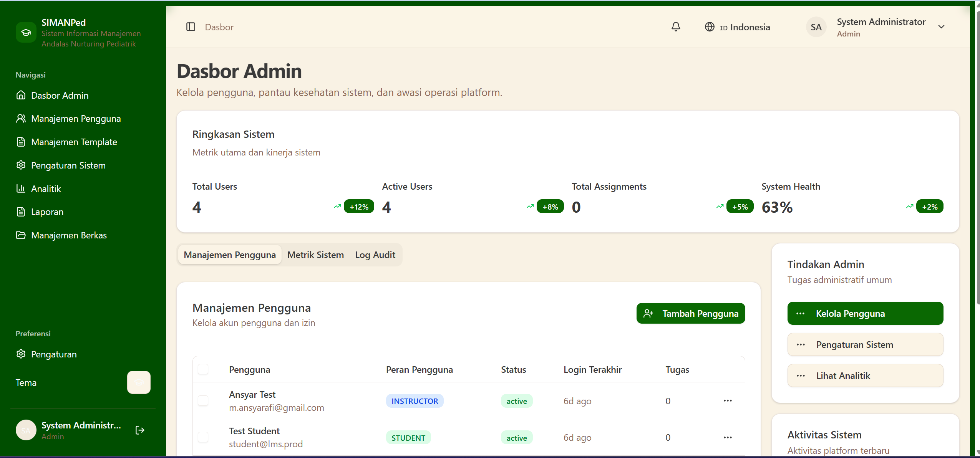Switch to the Metrik Sistem tab
The height and width of the screenshot is (458, 980).
pyautogui.click(x=315, y=255)
